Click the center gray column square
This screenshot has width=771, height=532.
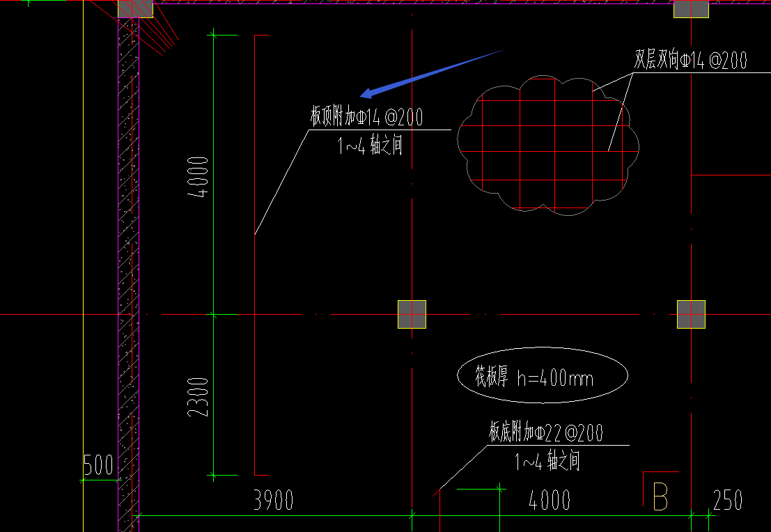412,314
